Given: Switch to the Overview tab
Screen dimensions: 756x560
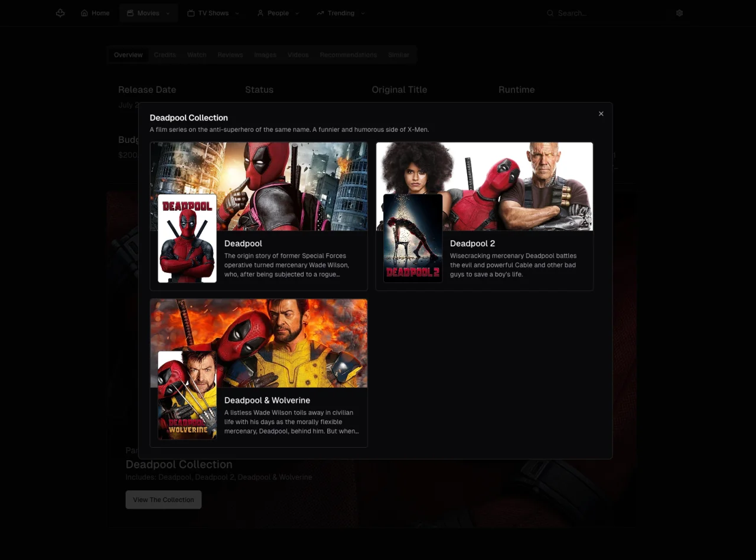Looking at the screenshot, I should pos(128,55).
